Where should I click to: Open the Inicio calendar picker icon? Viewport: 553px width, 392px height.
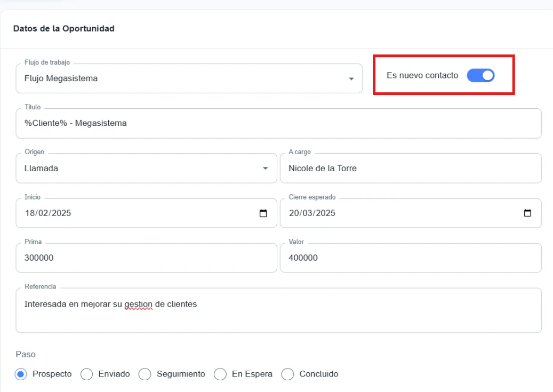point(263,213)
